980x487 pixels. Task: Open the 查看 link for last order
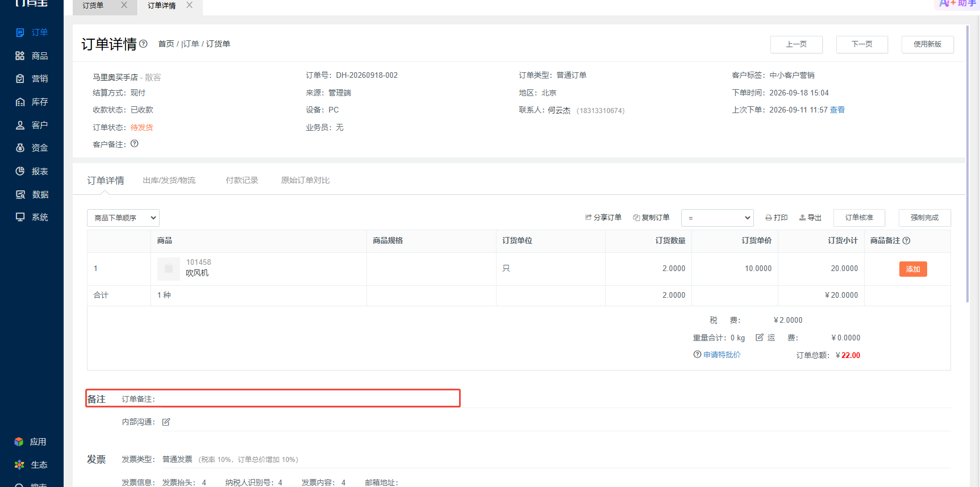(x=837, y=110)
